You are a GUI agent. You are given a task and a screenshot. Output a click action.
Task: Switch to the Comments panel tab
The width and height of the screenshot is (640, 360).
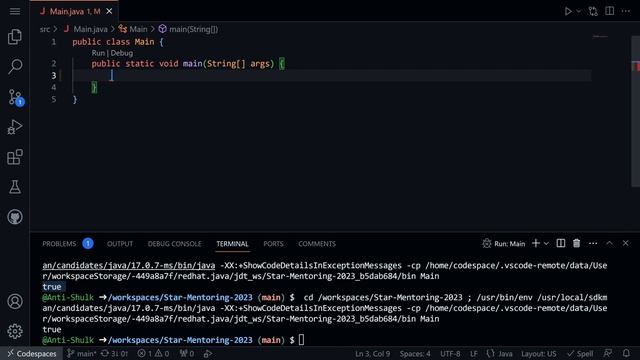(317, 244)
